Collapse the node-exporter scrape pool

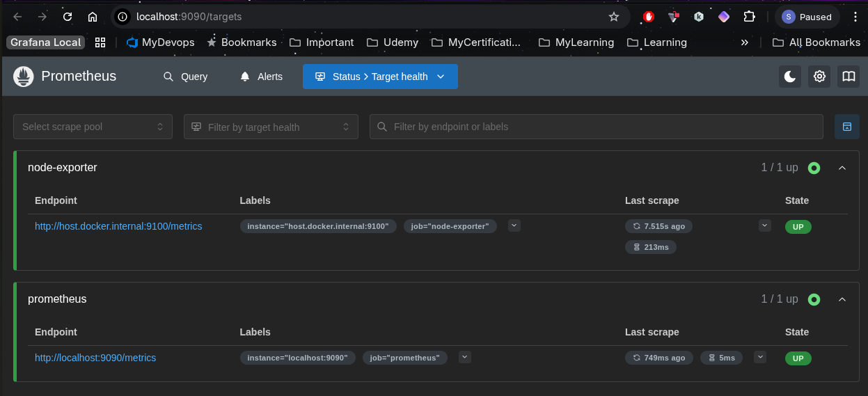pos(842,168)
